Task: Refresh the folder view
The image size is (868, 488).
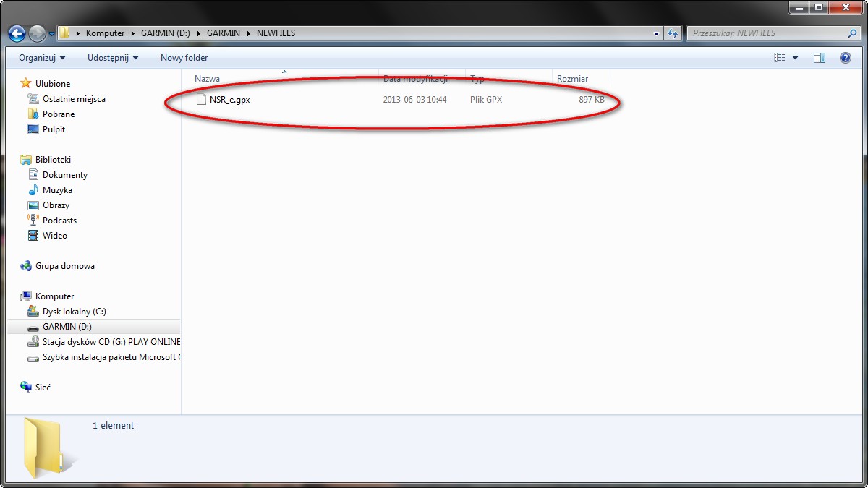Action: (673, 33)
